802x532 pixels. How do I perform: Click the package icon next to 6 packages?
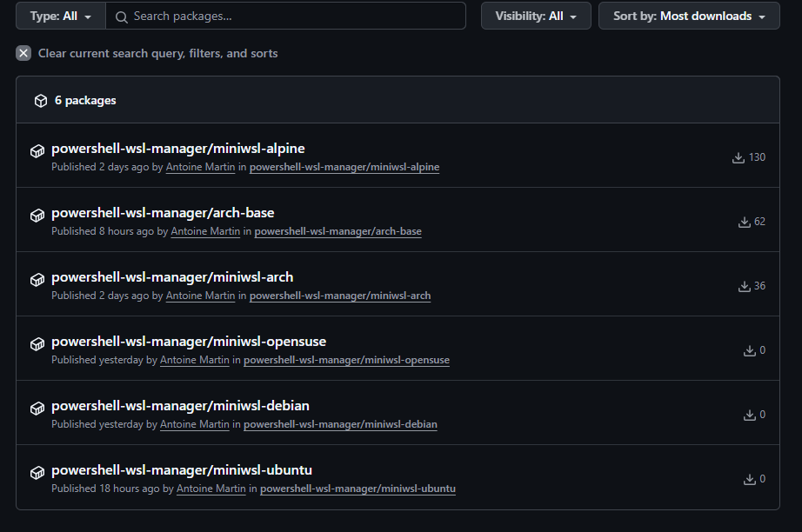tap(41, 101)
